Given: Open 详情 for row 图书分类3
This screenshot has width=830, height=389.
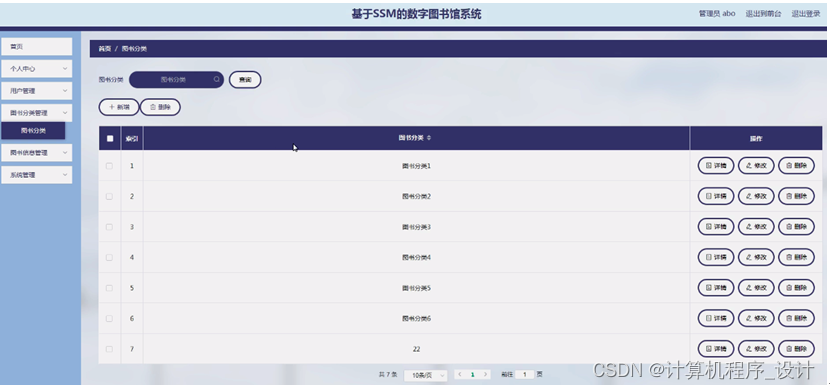Looking at the screenshot, I should point(716,227).
